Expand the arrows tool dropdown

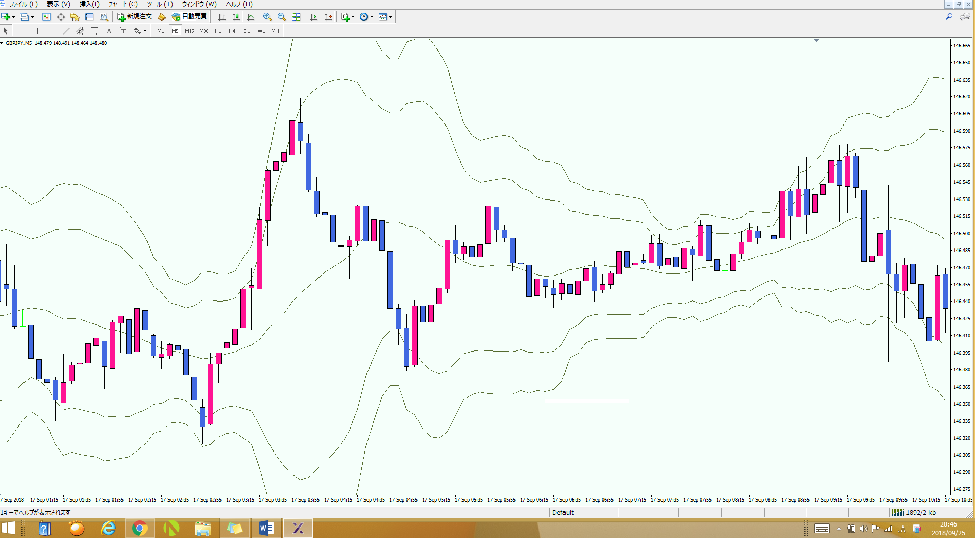[145, 31]
